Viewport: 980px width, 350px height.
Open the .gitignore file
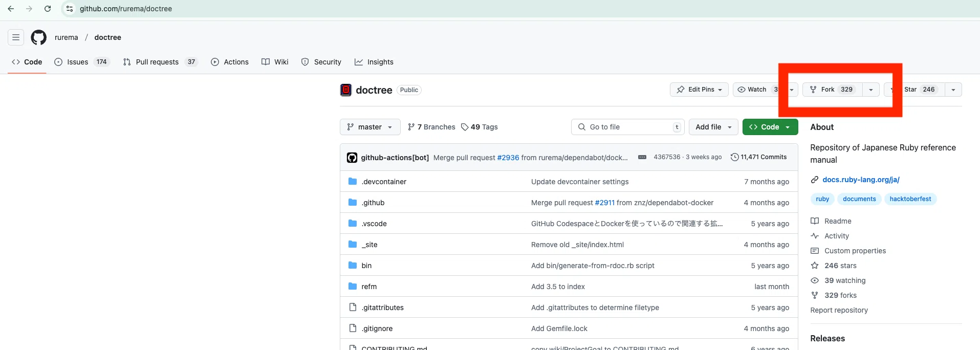pos(377,329)
